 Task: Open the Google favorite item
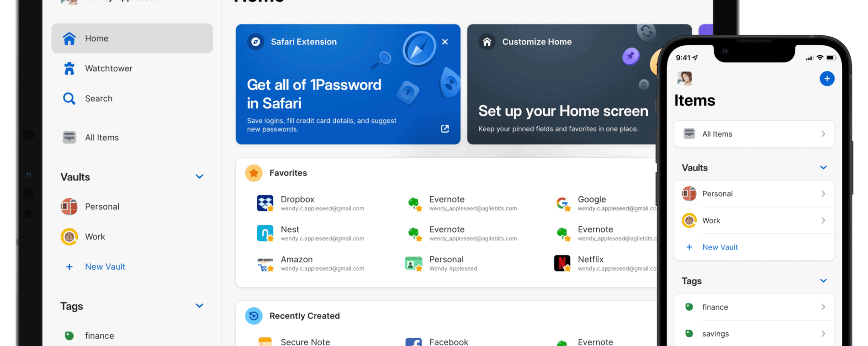click(606, 203)
